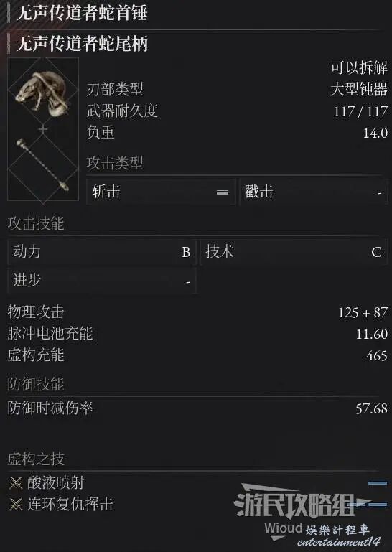Select the 酸液喷射 fable art skill
Viewport: 392px width, 552px height.
pos(56,483)
